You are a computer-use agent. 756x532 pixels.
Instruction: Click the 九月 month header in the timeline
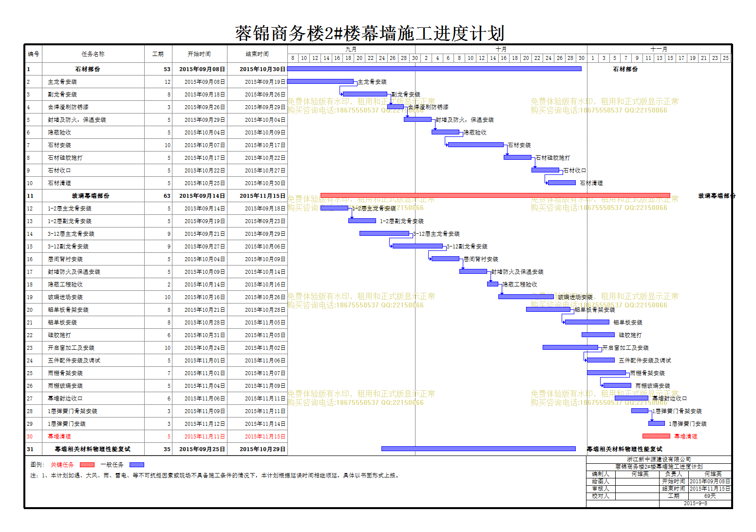351,49
